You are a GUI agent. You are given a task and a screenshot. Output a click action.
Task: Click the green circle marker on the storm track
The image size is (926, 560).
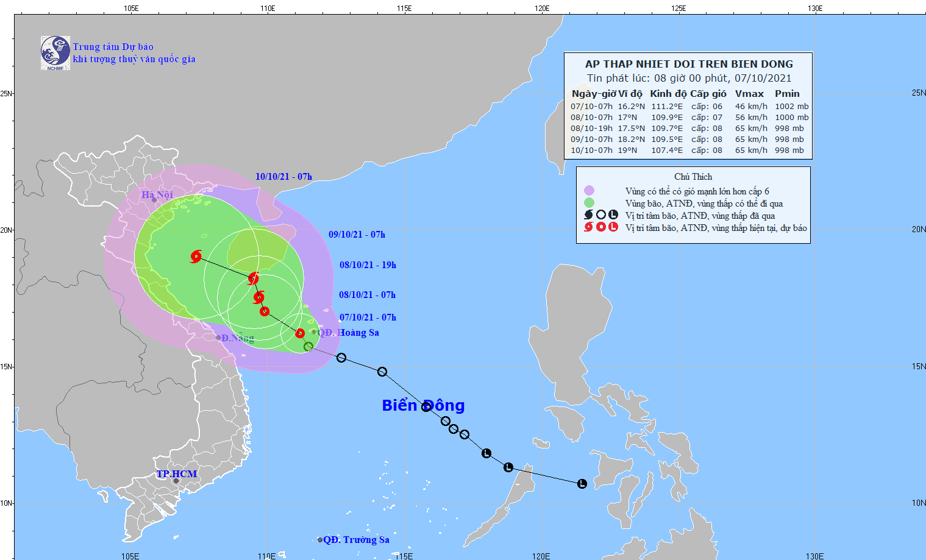click(308, 347)
